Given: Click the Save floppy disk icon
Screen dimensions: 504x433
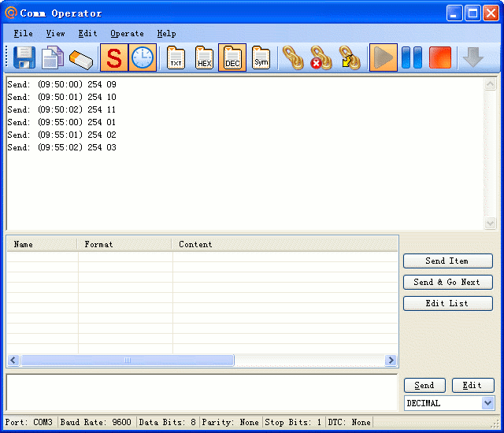Looking at the screenshot, I should click(24, 57).
